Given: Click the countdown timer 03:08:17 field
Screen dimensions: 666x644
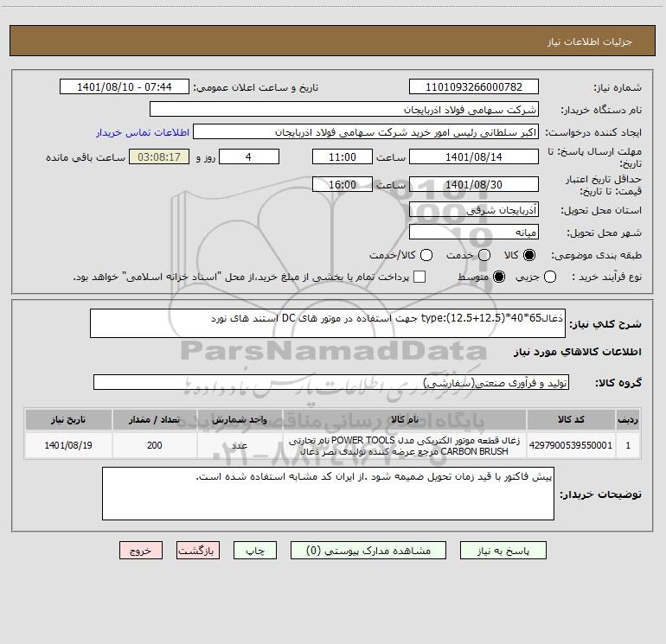Looking at the screenshot, I should [159, 157].
